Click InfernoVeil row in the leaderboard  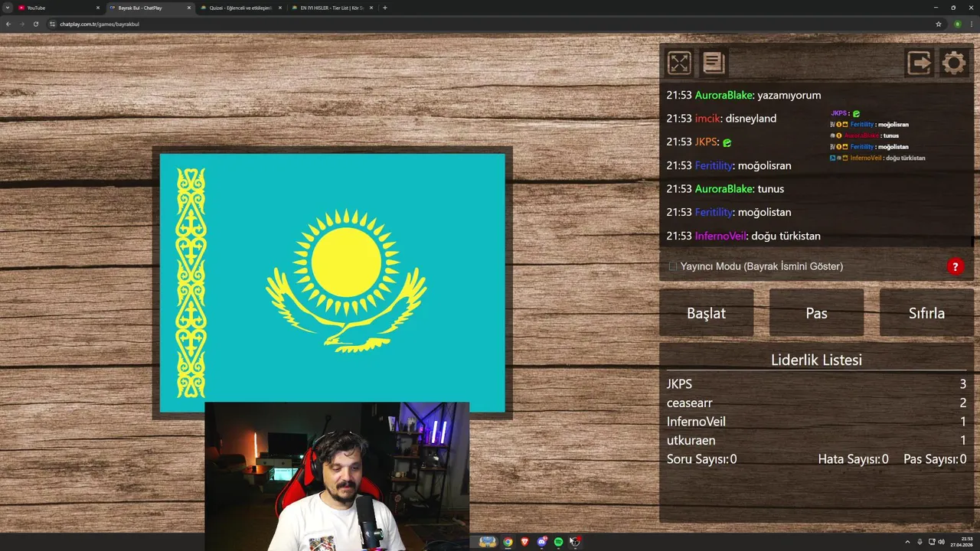tap(816, 422)
